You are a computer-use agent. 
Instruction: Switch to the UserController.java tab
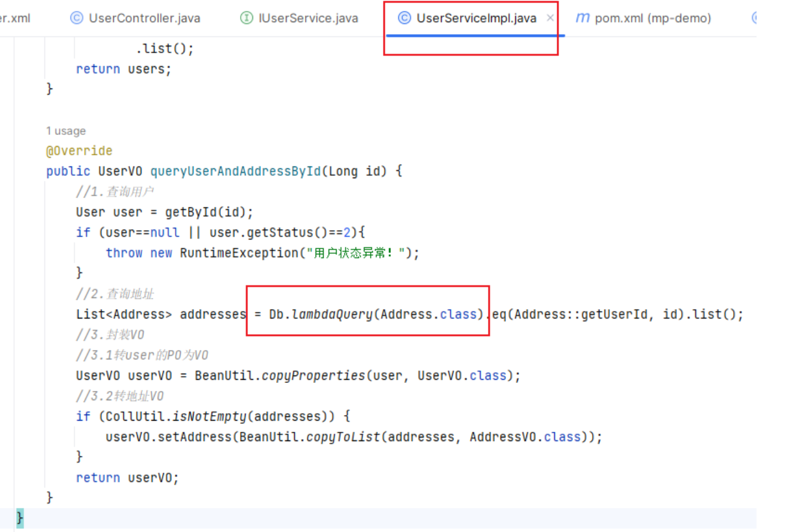click(x=144, y=18)
